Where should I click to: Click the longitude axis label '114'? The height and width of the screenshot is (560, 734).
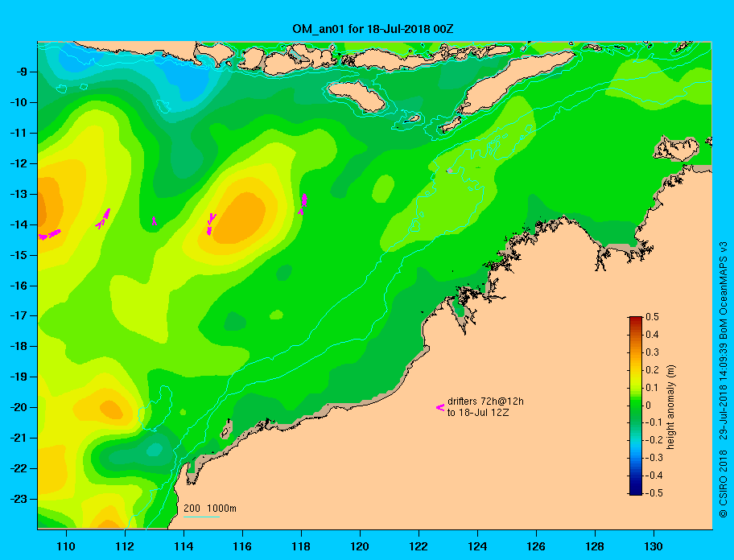point(183,546)
